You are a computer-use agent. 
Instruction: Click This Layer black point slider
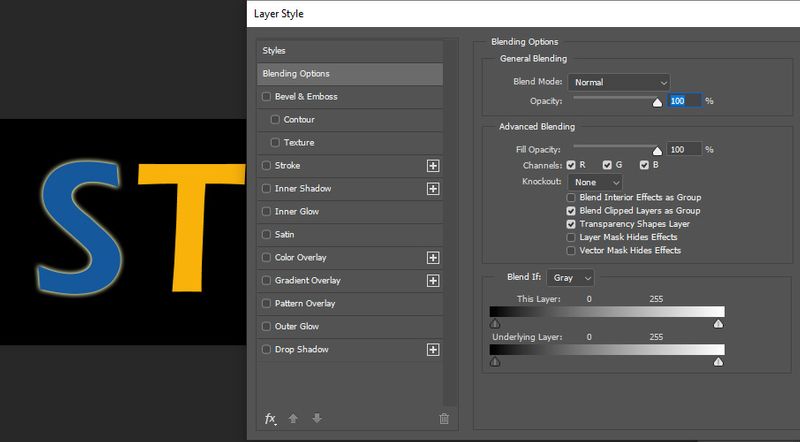495,324
